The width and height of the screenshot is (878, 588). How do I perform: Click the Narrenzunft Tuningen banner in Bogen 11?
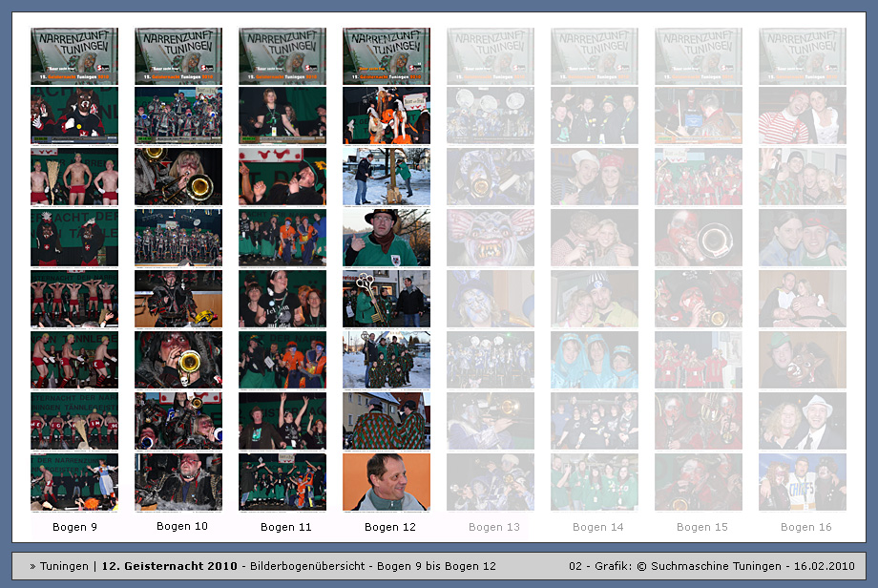click(282, 55)
